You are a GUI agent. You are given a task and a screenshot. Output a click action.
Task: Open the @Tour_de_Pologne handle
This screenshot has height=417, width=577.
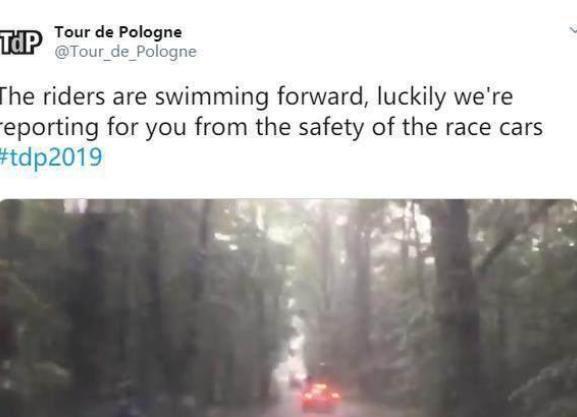(125, 52)
